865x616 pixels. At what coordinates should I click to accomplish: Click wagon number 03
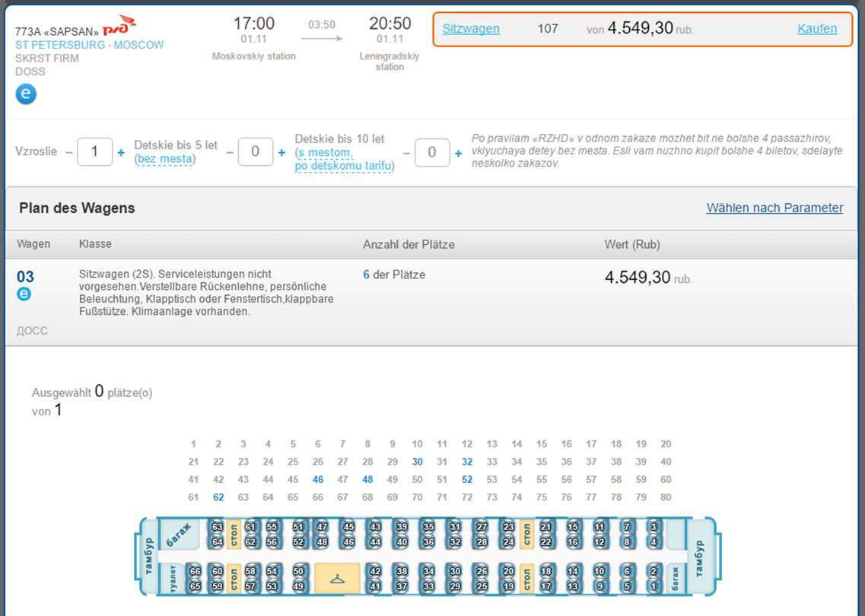tap(25, 276)
